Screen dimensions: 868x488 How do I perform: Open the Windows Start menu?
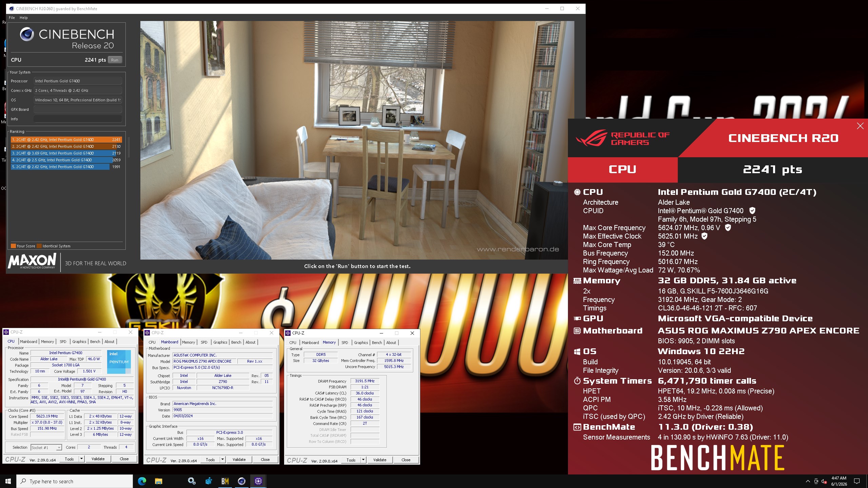[8, 481]
